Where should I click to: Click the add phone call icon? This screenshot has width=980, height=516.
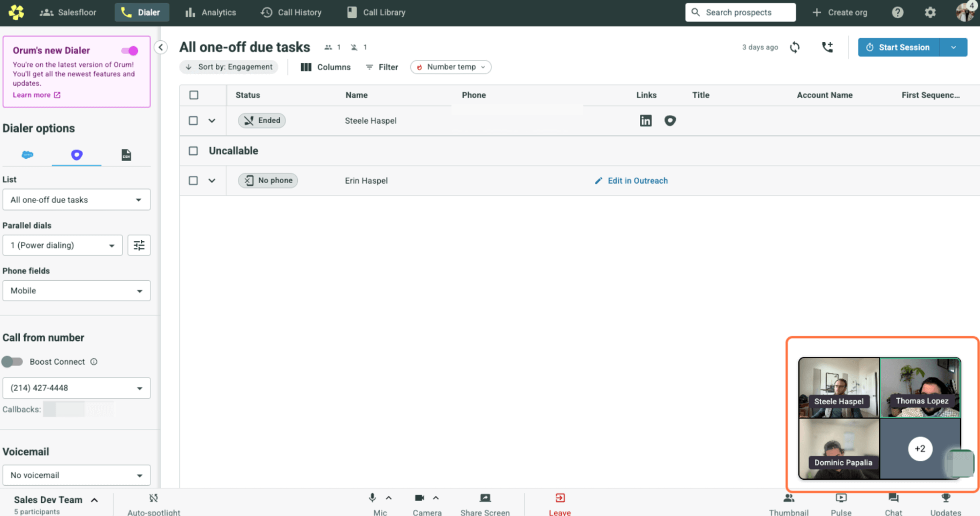[x=827, y=47]
